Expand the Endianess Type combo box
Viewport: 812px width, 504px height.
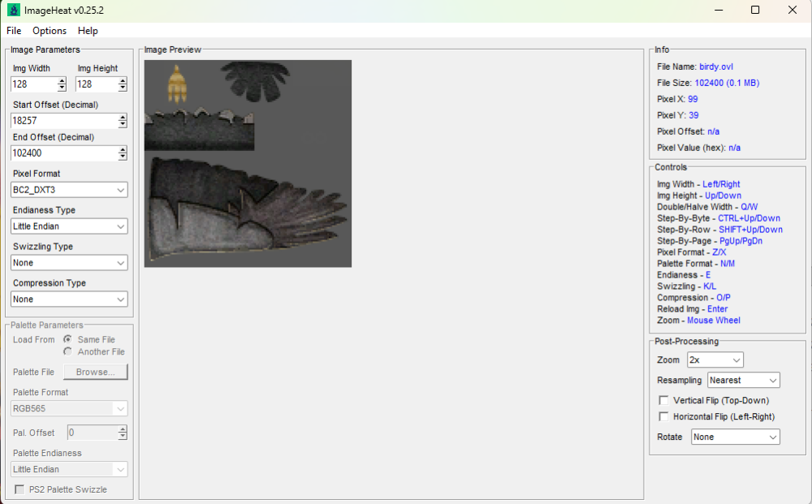[x=69, y=226]
